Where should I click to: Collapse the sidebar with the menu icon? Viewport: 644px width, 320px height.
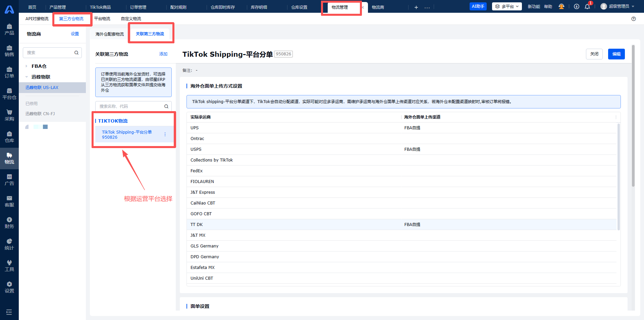click(9, 312)
